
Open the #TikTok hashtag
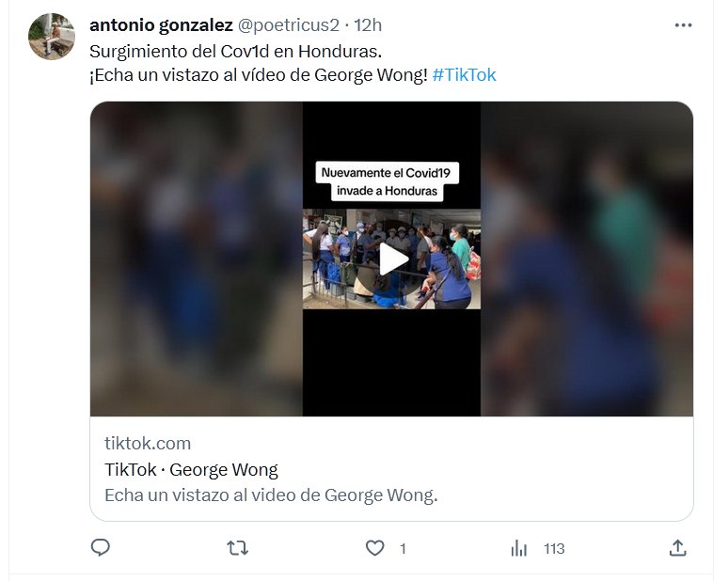pyautogui.click(x=465, y=74)
